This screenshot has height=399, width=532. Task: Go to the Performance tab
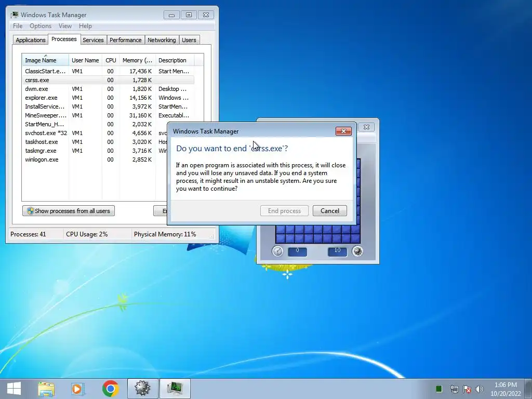[126, 40]
